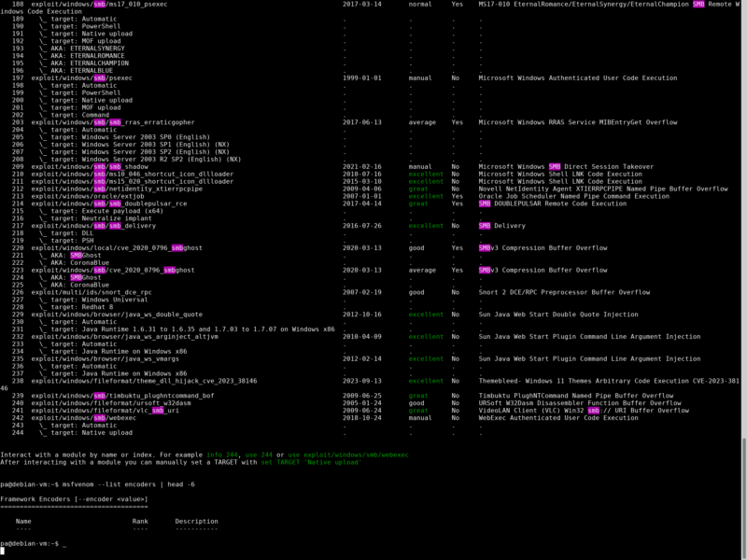The image size is (747, 560).
Task: Click 'Oracle Job Scheduler Named Pipe' description
Action: [574, 196]
